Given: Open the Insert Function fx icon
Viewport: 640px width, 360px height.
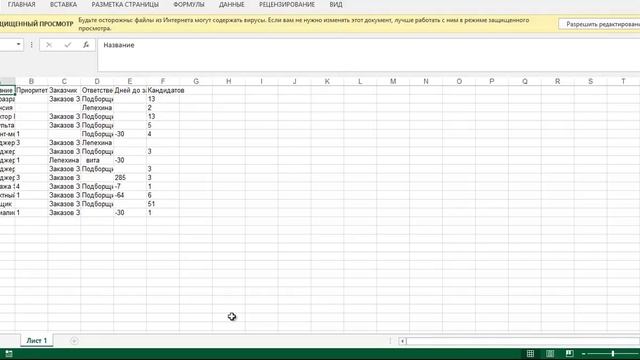Looking at the screenshot, I should [x=86, y=45].
